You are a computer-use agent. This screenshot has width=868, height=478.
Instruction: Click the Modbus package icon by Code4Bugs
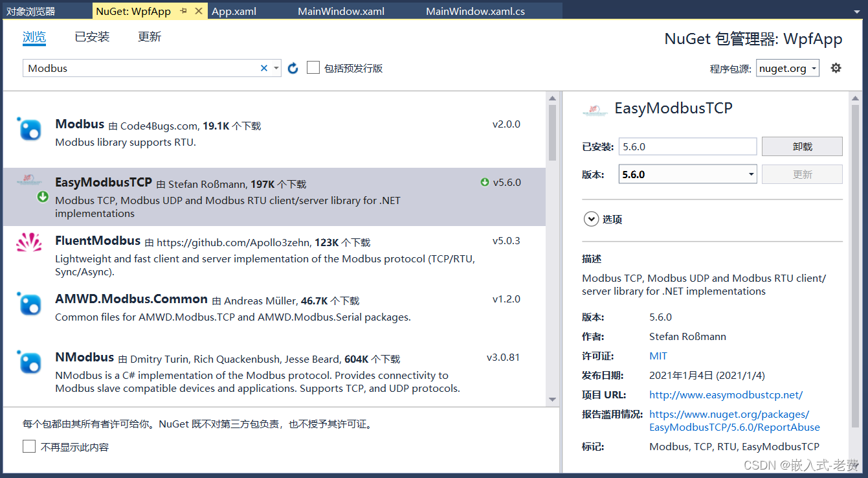pyautogui.click(x=29, y=129)
